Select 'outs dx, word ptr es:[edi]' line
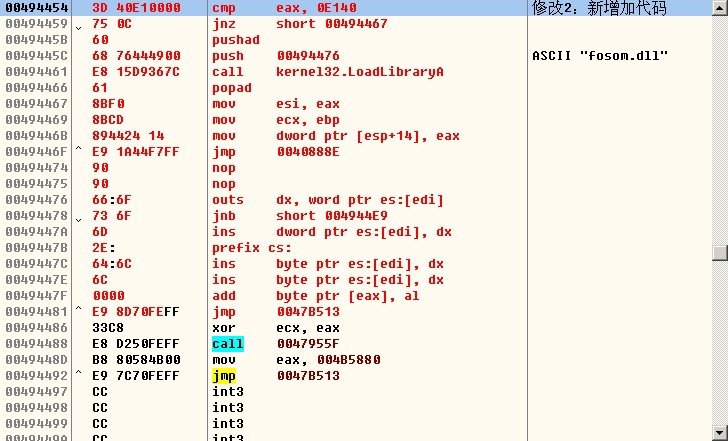Viewport: 728px width, 441px height. click(328, 200)
